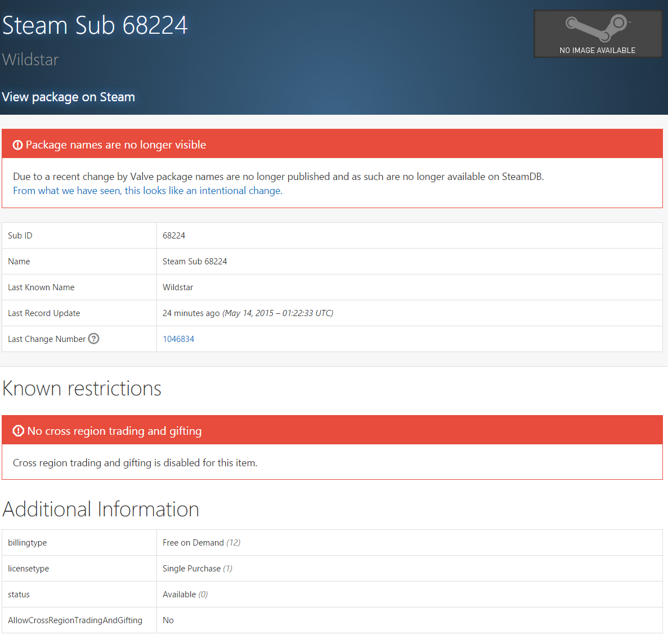Select the Last Known Name value Wildstar

(x=178, y=287)
